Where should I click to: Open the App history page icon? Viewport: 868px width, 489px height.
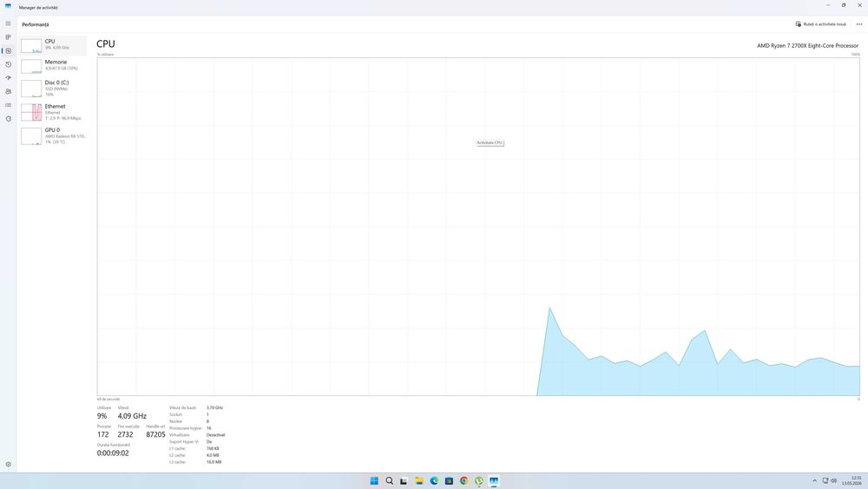(9, 64)
